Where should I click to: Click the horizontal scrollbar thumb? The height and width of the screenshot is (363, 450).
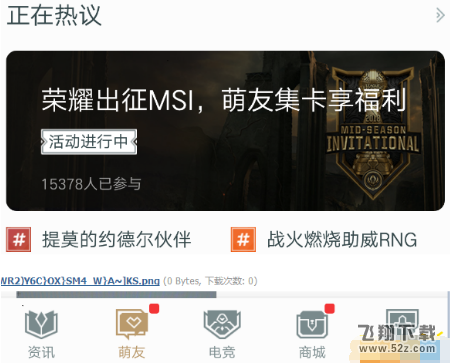[x=116, y=294]
